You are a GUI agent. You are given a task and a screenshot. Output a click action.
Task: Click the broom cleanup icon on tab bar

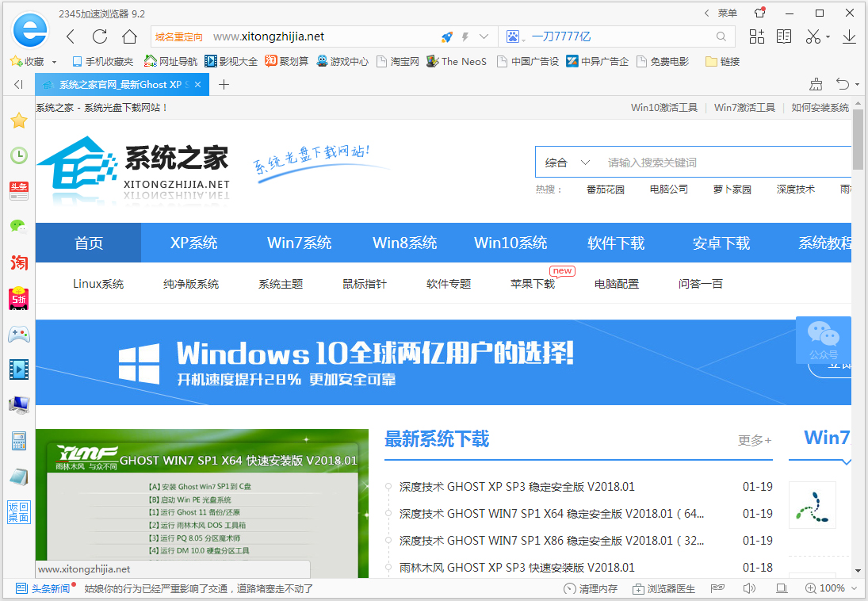(816, 84)
